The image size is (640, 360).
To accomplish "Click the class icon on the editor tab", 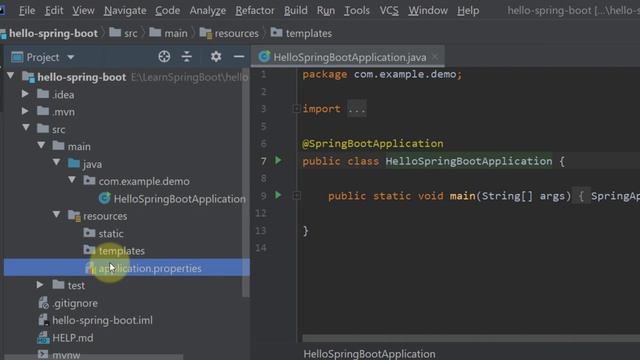I will tap(264, 57).
